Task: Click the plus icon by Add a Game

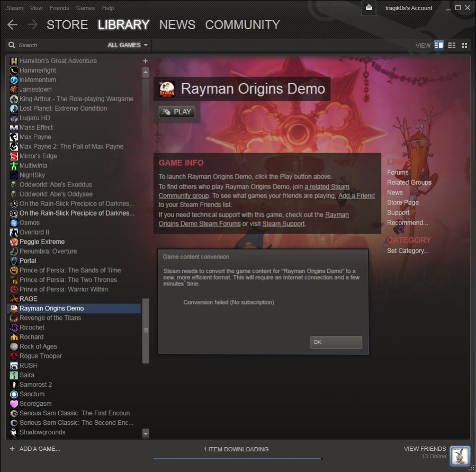Action: [12, 449]
